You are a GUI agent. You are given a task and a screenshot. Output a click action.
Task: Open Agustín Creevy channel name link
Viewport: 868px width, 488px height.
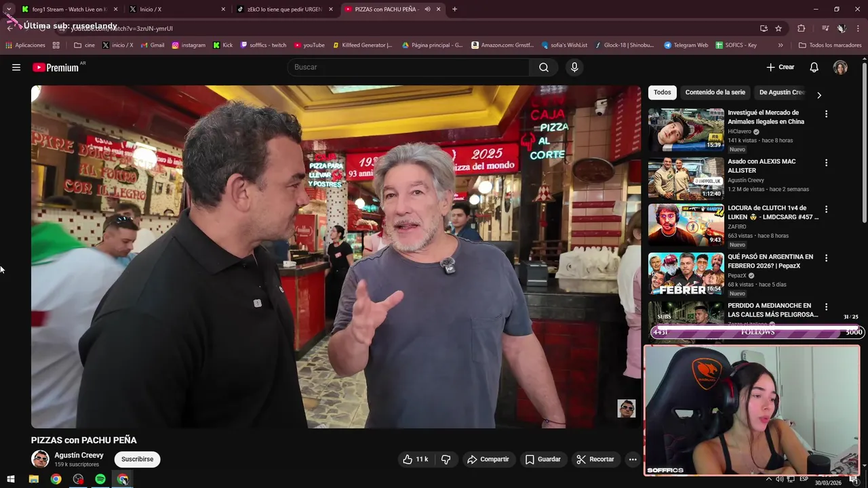click(x=79, y=455)
